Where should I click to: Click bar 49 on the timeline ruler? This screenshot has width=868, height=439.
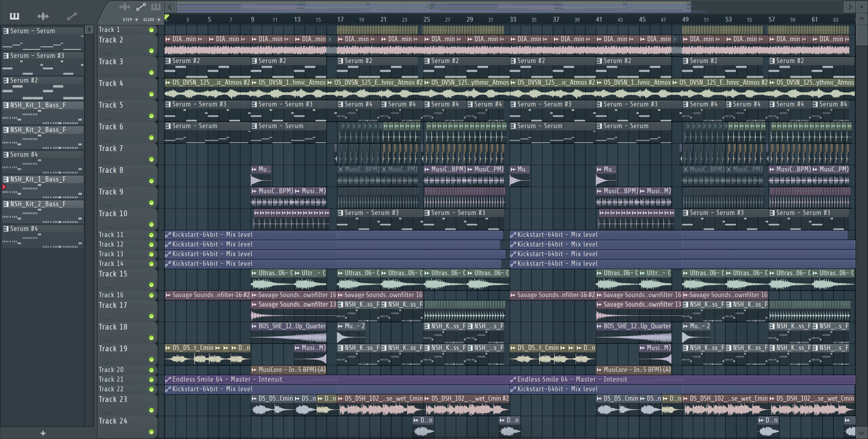click(x=685, y=19)
